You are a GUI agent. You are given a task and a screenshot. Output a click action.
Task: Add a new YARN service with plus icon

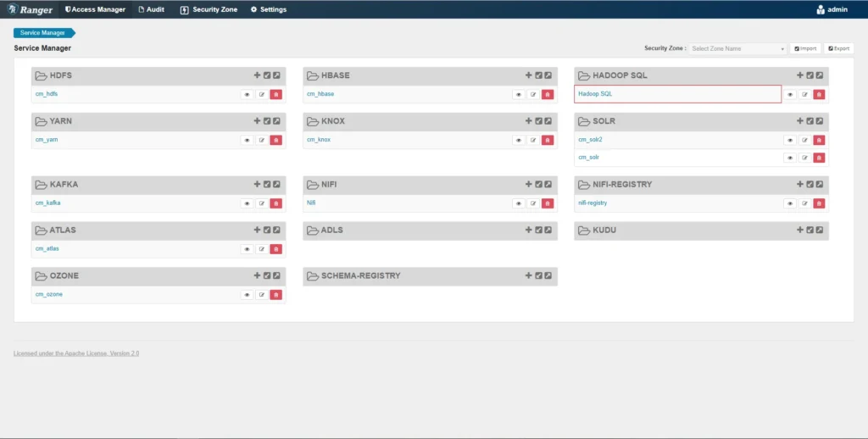click(257, 120)
